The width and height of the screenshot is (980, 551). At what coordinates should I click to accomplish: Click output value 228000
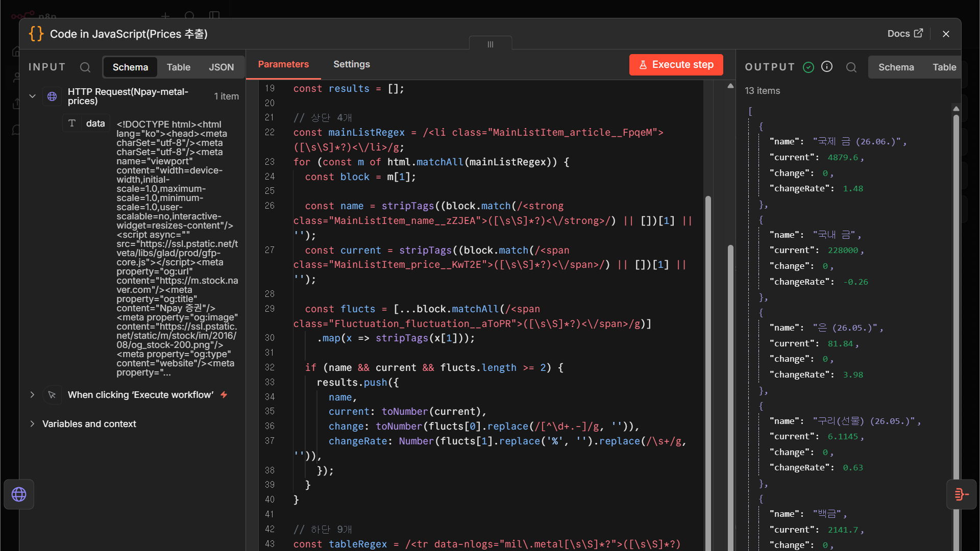pos(843,251)
